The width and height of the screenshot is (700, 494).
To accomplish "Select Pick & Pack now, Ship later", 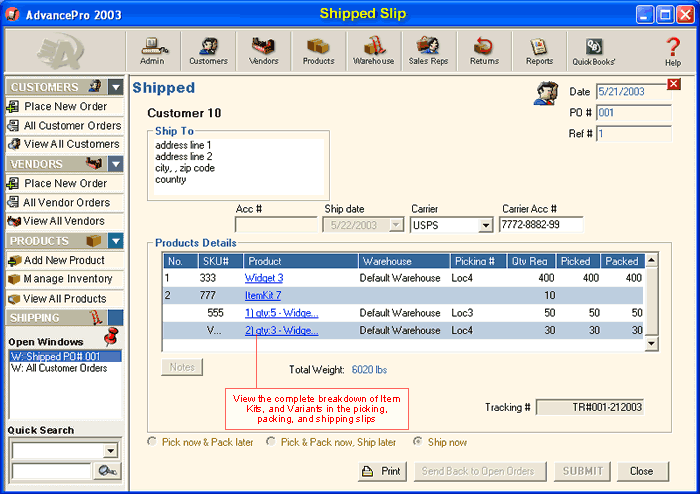I will pyautogui.click(x=271, y=442).
